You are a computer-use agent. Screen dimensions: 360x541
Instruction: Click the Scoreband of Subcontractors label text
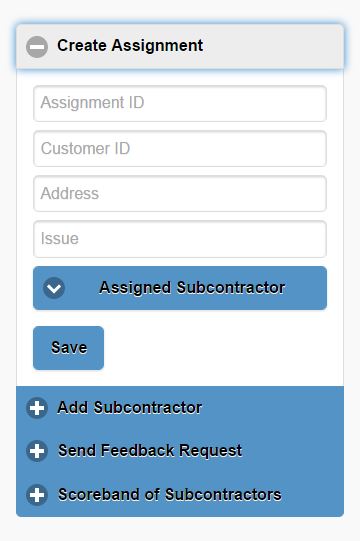[169, 494]
